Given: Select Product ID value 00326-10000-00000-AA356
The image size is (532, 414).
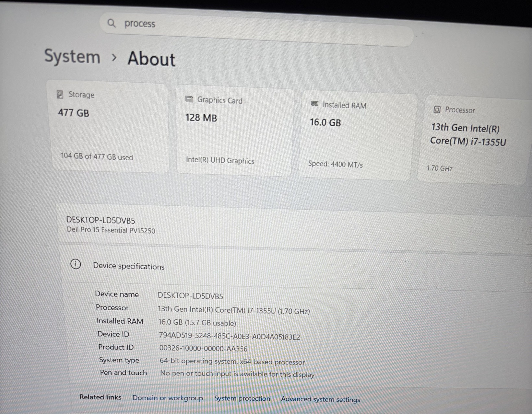Looking at the screenshot, I should pos(203,349).
